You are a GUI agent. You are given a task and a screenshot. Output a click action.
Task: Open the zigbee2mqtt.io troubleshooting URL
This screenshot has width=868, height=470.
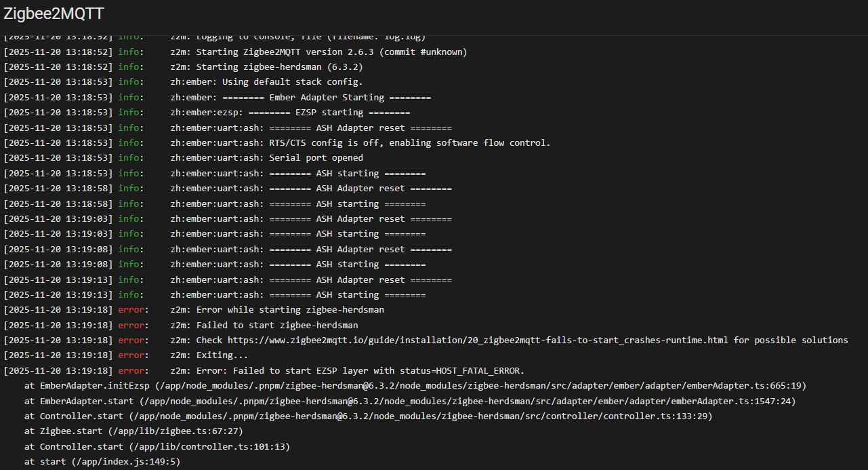[478, 340]
